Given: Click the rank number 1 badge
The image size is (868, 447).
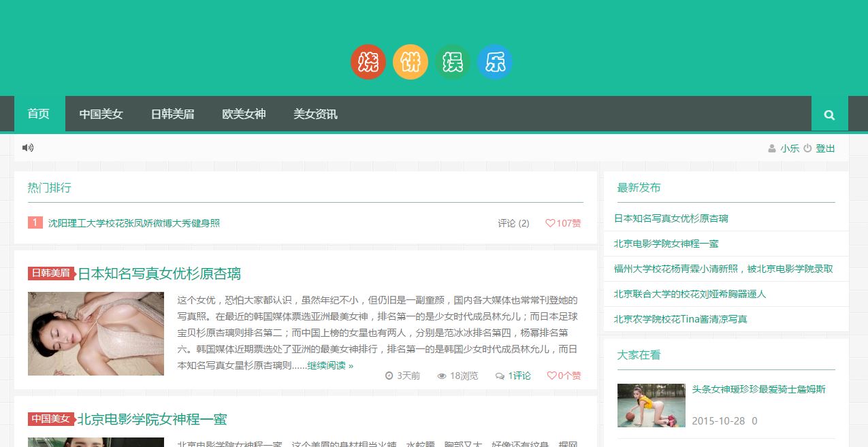Looking at the screenshot, I should (35, 222).
